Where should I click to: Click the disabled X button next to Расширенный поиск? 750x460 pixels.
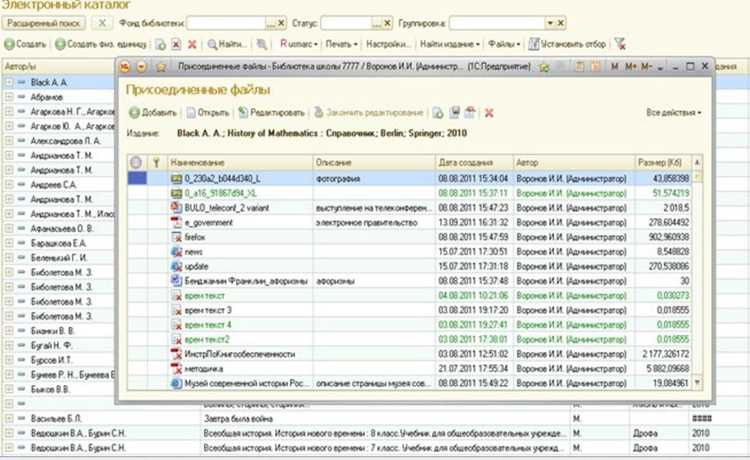pos(101,23)
